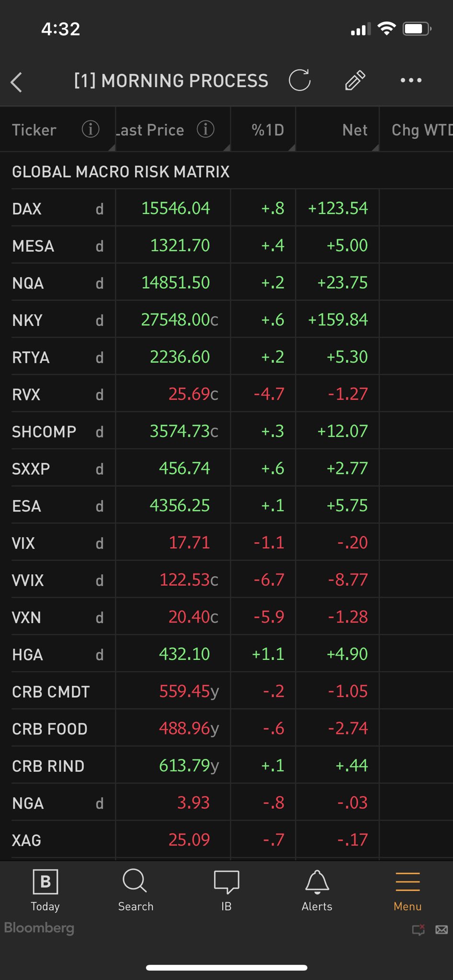Screen dimensions: 453x980
Task: Tap the back arrow icon
Action: point(17,82)
